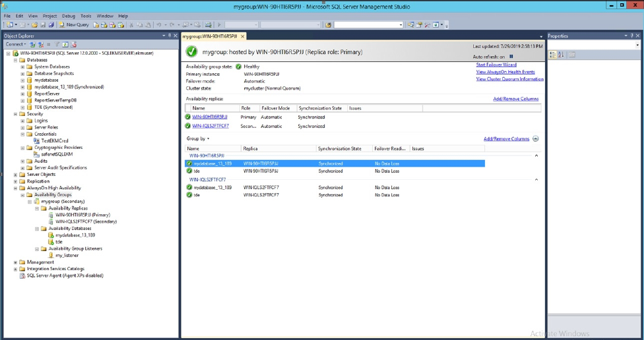Select Categorized view icon in Properties panel

tap(553, 55)
